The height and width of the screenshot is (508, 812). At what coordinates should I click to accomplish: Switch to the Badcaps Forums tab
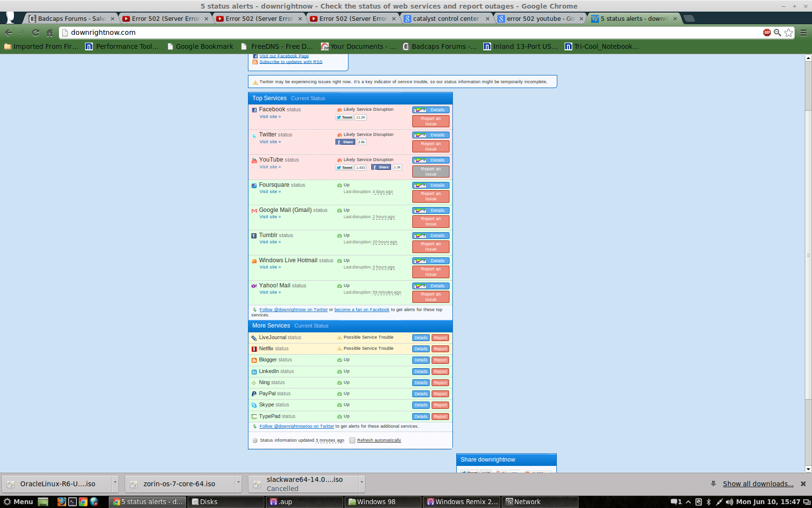[71, 18]
